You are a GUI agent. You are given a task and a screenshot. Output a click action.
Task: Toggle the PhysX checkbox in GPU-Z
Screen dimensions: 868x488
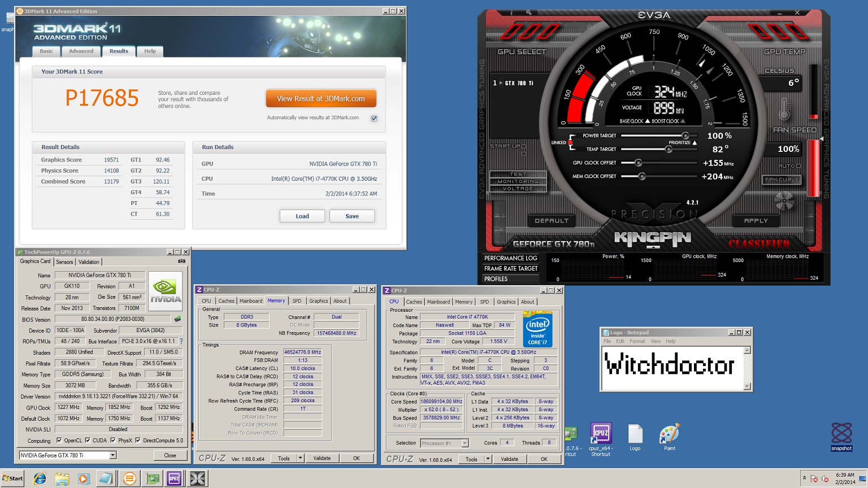(113, 441)
